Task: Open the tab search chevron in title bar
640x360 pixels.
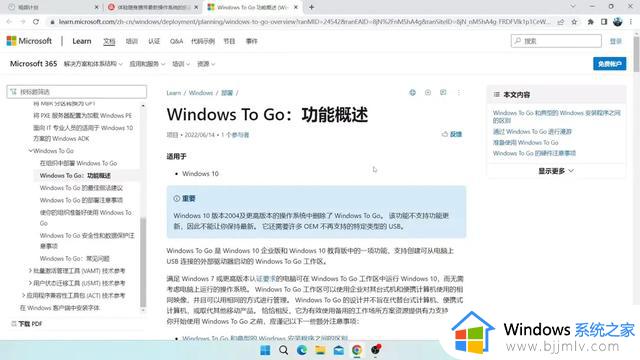Action: pyautogui.click(x=573, y=7)
